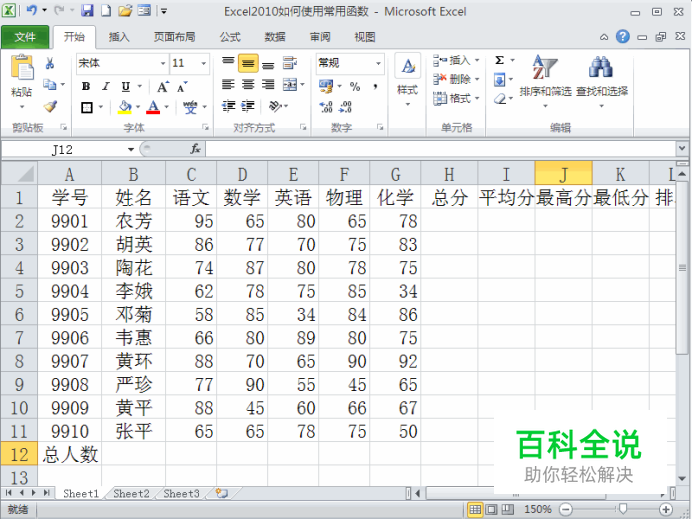Switch to 视图 (View) tab

tap(365, 37)
